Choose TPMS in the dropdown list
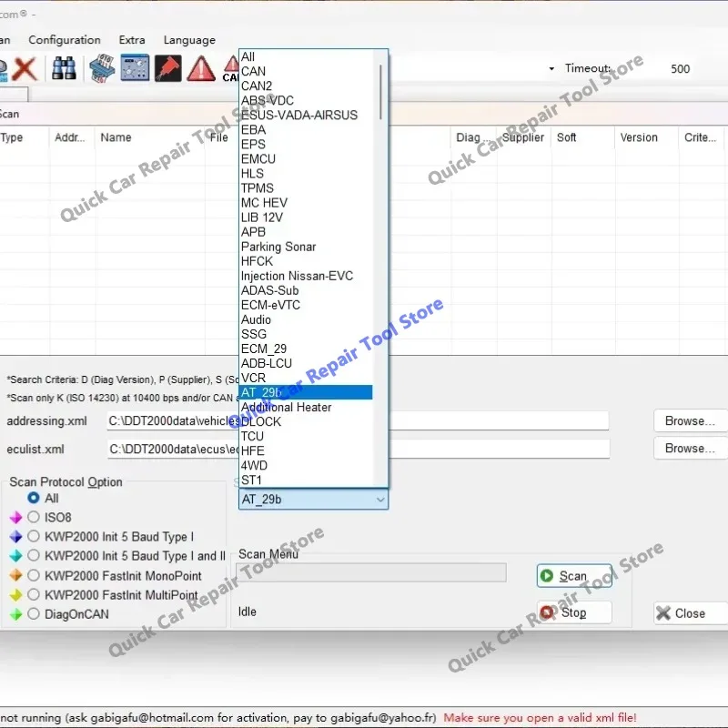Screen dimensions: 728x728 [306, 188]
